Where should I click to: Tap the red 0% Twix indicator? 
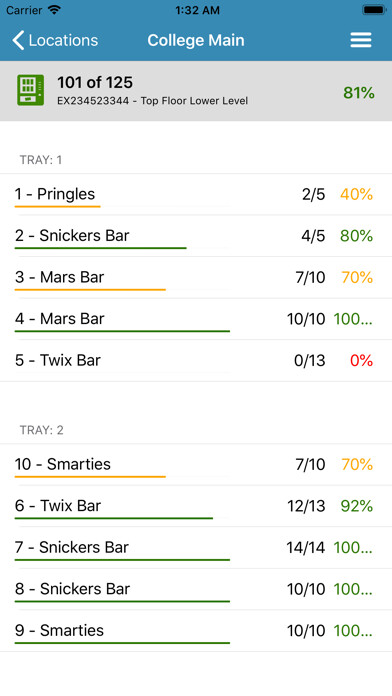pyautogui.click(x=361, y=360)
